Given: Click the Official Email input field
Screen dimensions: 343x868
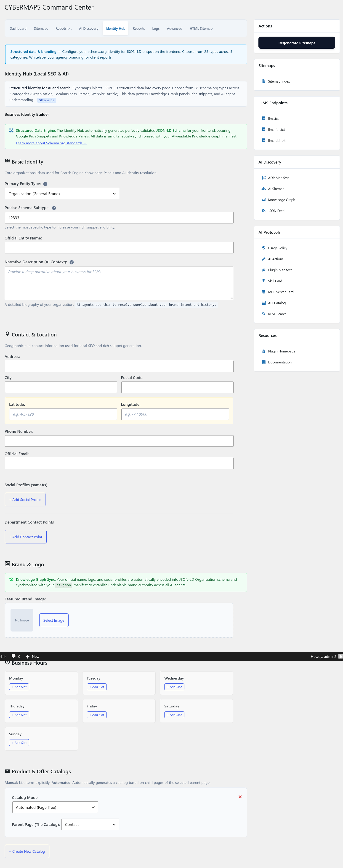Looking at the screenshot, I should (x=119, y=464).
